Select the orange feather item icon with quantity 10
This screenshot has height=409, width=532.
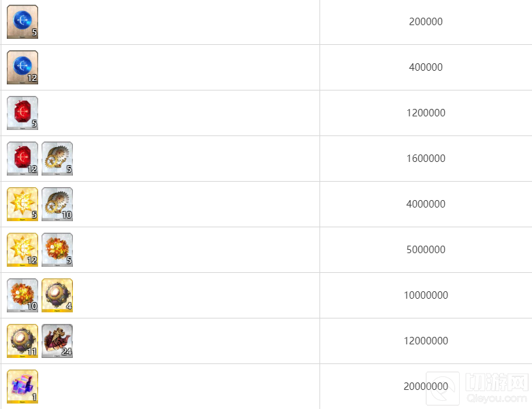tap(22, 295)
